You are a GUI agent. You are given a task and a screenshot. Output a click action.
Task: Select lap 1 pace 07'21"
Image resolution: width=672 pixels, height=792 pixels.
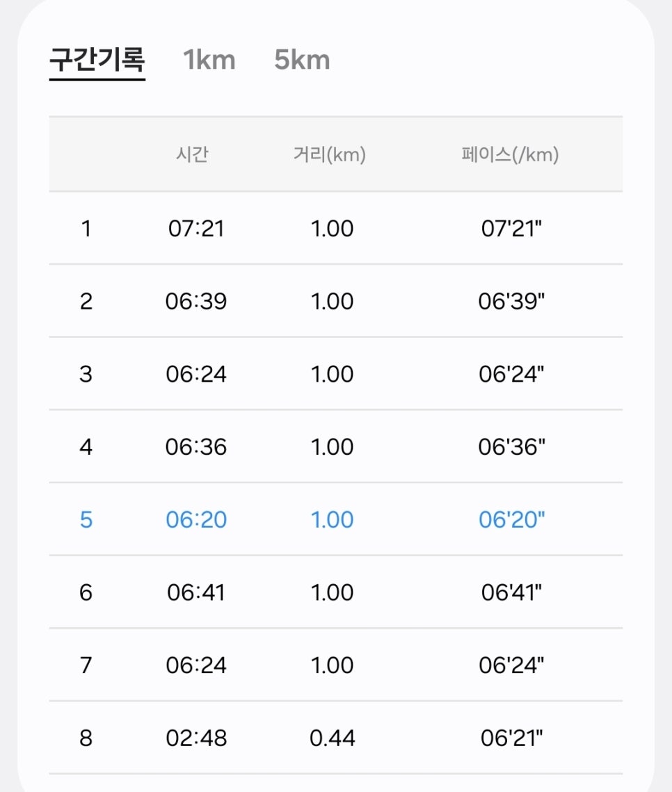coord(511,228)
